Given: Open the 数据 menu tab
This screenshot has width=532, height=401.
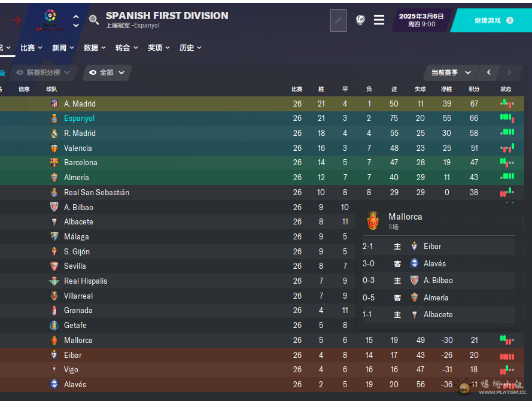Looking at the screenshot, I should [x=95, y=48].
